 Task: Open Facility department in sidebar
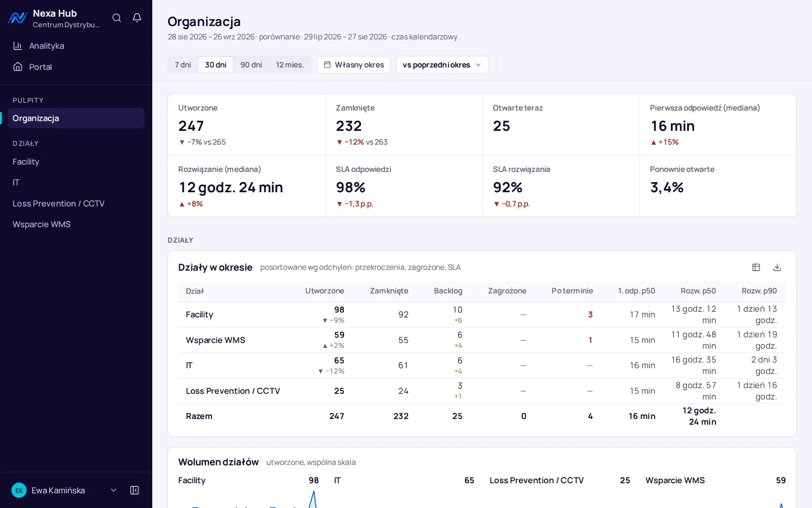coord(76,162)
